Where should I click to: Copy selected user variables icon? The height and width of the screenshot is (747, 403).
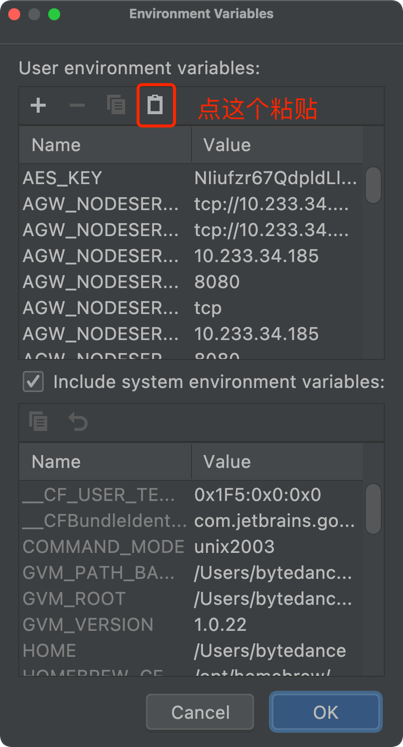click(116, 105)
